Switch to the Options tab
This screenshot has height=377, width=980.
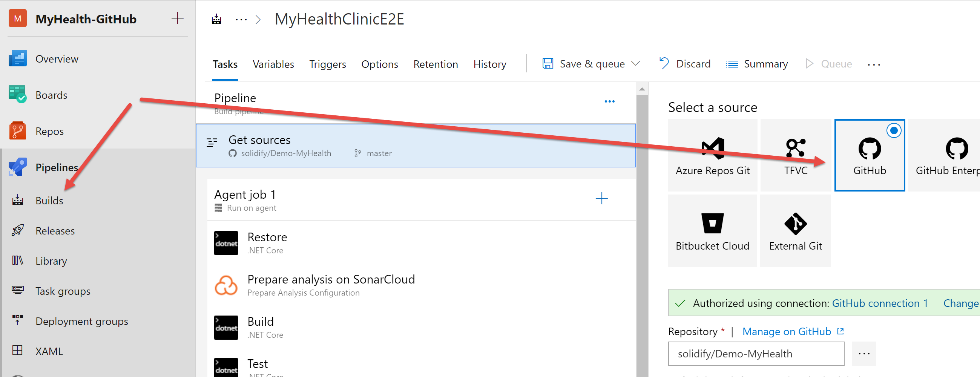[379, 64]
